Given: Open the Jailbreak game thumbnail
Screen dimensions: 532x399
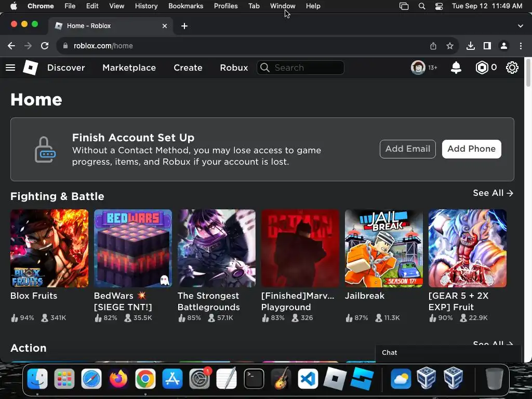Looking at the screenshot, I should (384, 248).
